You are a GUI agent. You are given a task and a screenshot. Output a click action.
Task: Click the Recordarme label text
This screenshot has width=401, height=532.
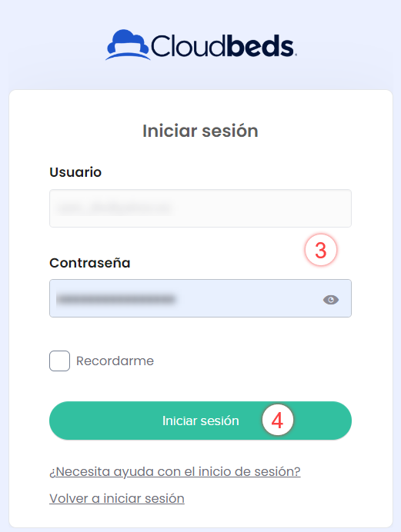115,361
